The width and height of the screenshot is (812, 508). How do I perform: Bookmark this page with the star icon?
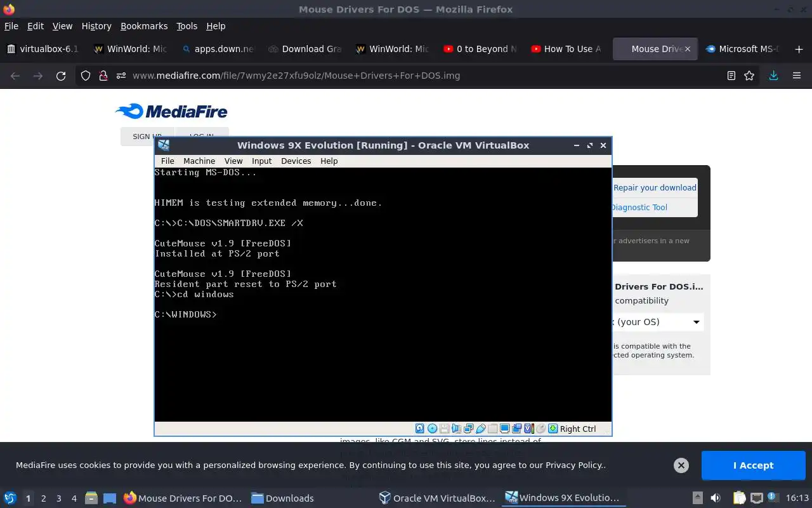click(749, 76)
